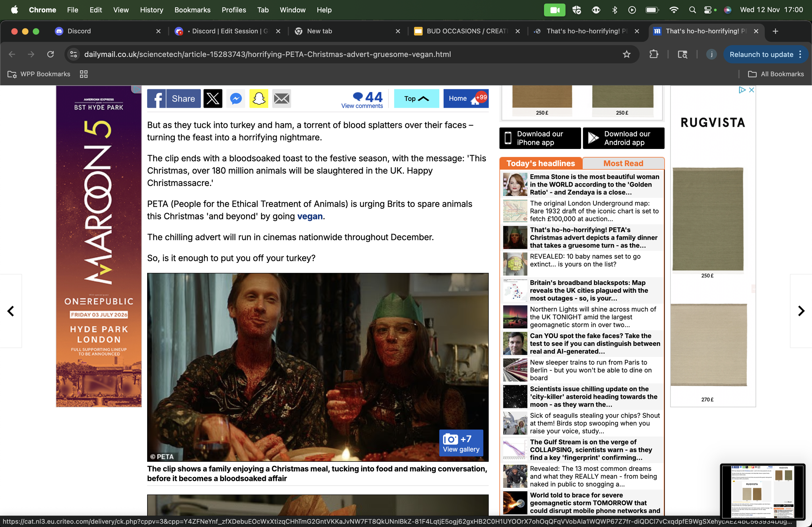Open the History menu in the menu bar
The image size is (812, 527).
pyautogui.click(x=151, y=10)
